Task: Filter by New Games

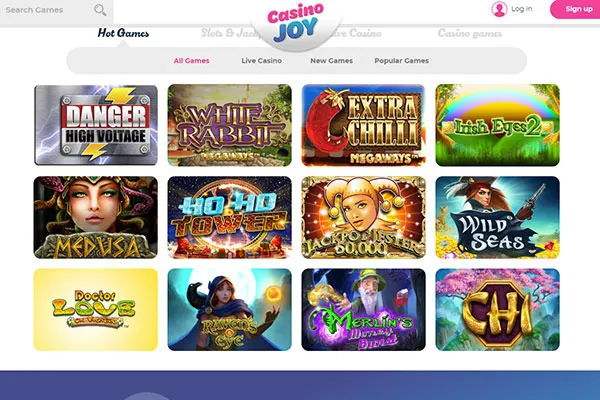Action: (331, 60)
